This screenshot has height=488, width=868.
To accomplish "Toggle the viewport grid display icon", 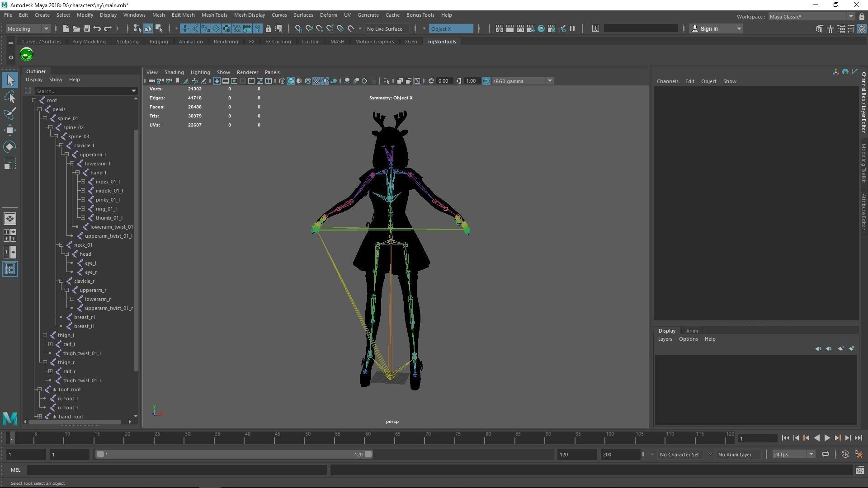I will coord(217,81).
